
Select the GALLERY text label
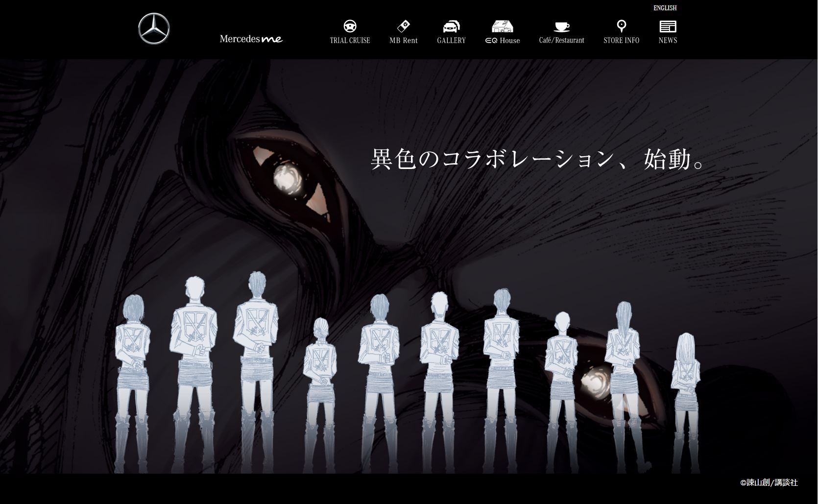click(451, 41)
